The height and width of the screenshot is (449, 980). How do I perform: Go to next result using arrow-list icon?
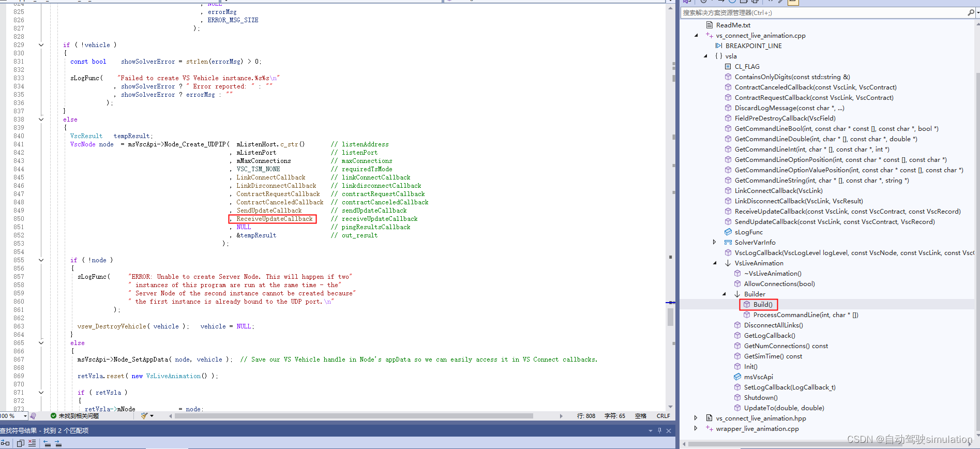click(x=58, y=443)
